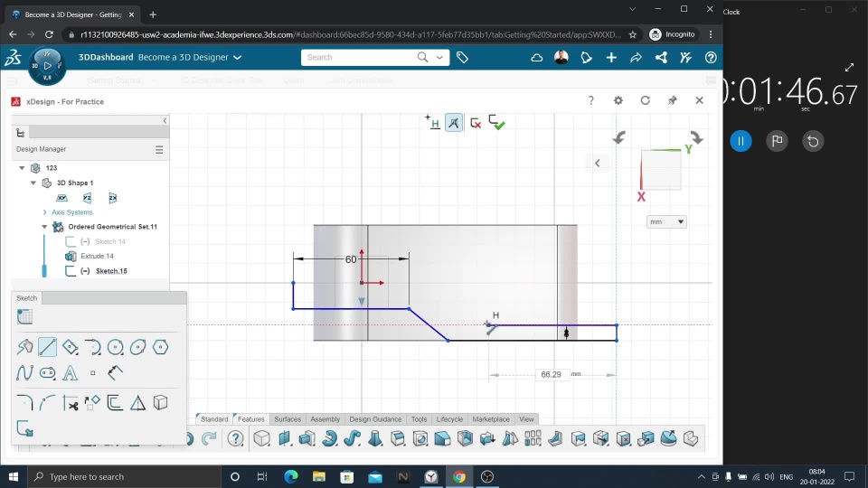
Task: Expand the stopwatch view arrows
Action: (x=849, y=68)
